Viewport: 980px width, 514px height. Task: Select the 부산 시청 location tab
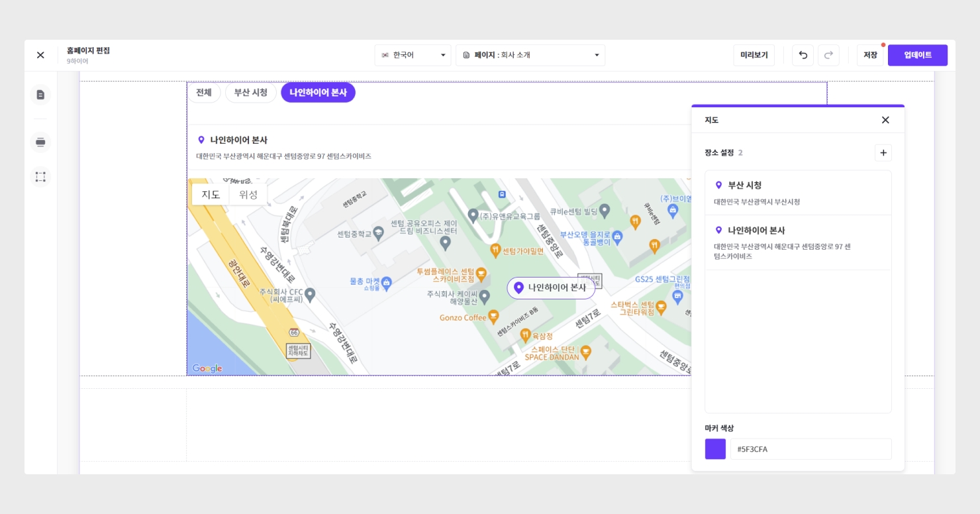(x=250, y=93)
